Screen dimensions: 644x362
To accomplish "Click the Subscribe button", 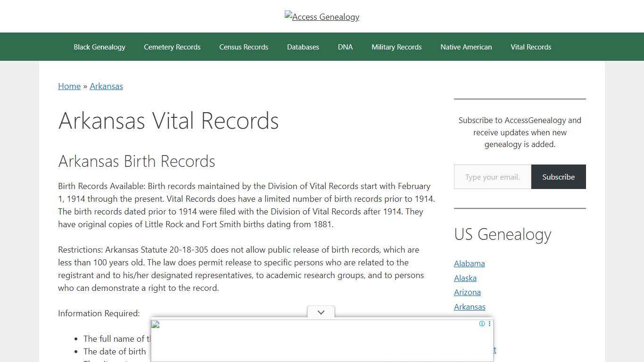I will pos(558,177).
